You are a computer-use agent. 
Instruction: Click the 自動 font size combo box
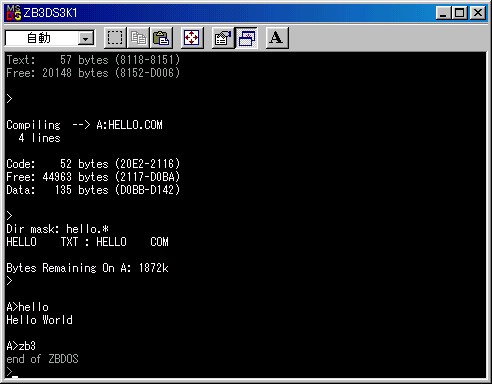pyautogui.click(x=50, y=38)
